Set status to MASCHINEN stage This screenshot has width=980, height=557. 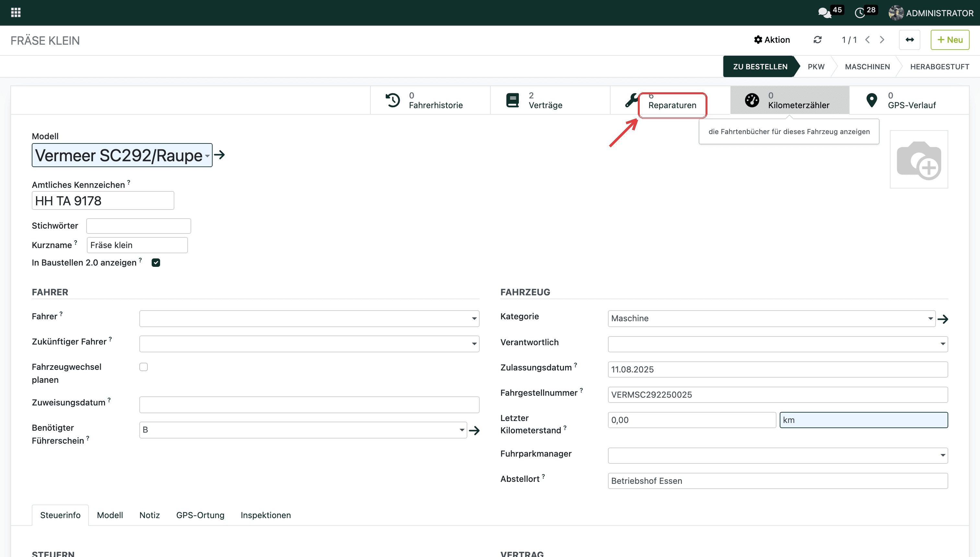pos(867,67)
